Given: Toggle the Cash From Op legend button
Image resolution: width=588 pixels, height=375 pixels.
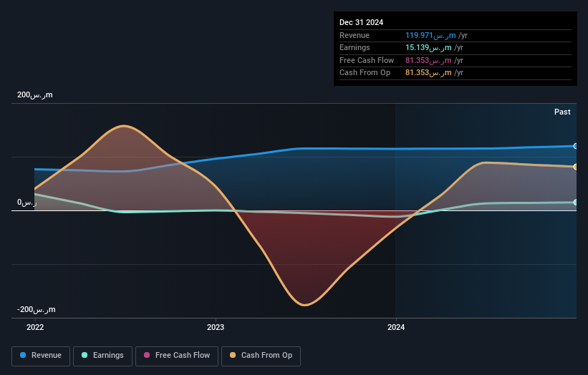Looking at the screenshot, I should 261,356.
